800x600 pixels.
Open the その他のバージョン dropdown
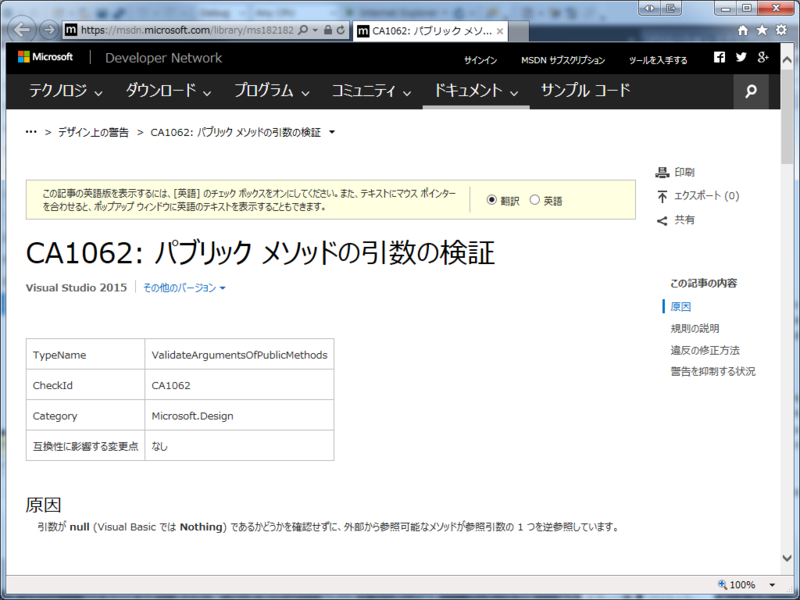pyautogui.click(x=184, y=288)
